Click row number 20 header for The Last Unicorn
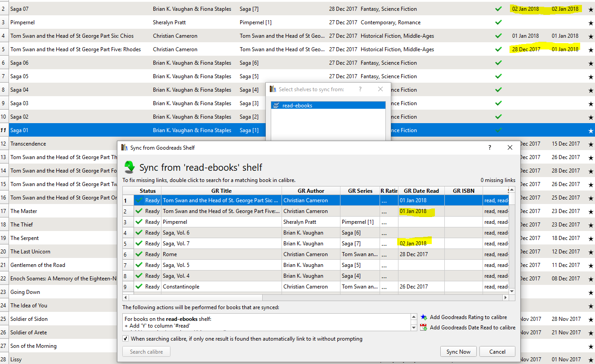This screenshot has height=364, width=595. [4, 252]
